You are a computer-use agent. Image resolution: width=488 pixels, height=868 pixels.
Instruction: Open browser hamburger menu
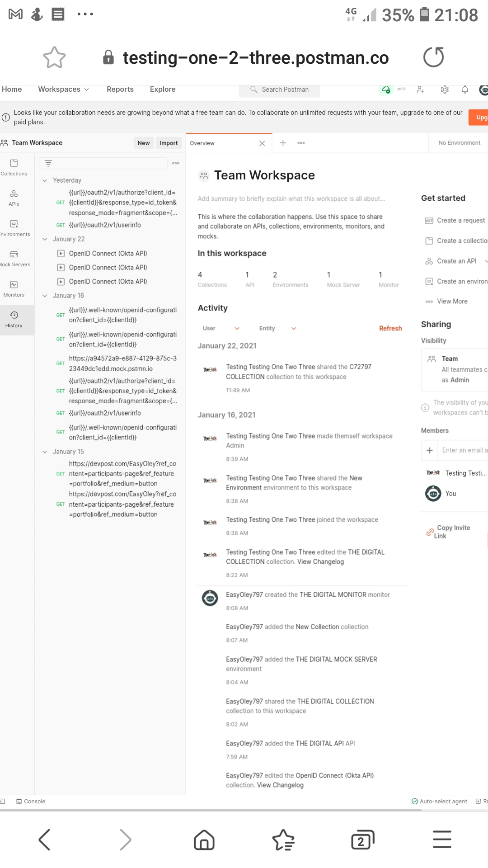pyautogui.click(x=442, y=840)
